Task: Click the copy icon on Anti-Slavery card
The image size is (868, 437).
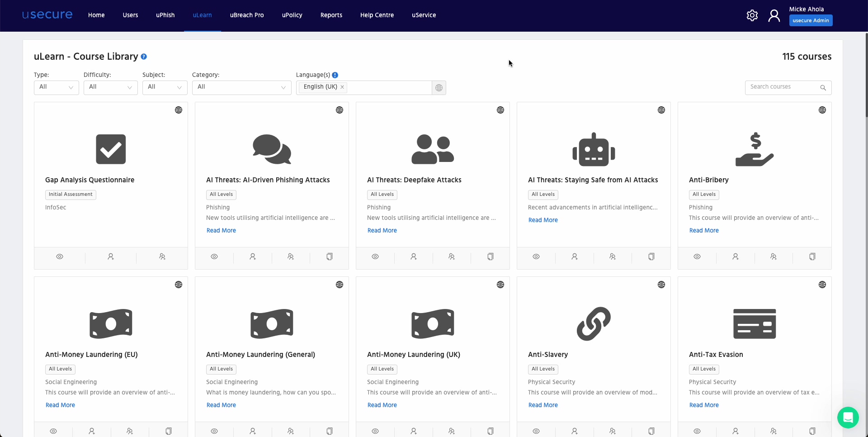Action: [x=651, y=432]
